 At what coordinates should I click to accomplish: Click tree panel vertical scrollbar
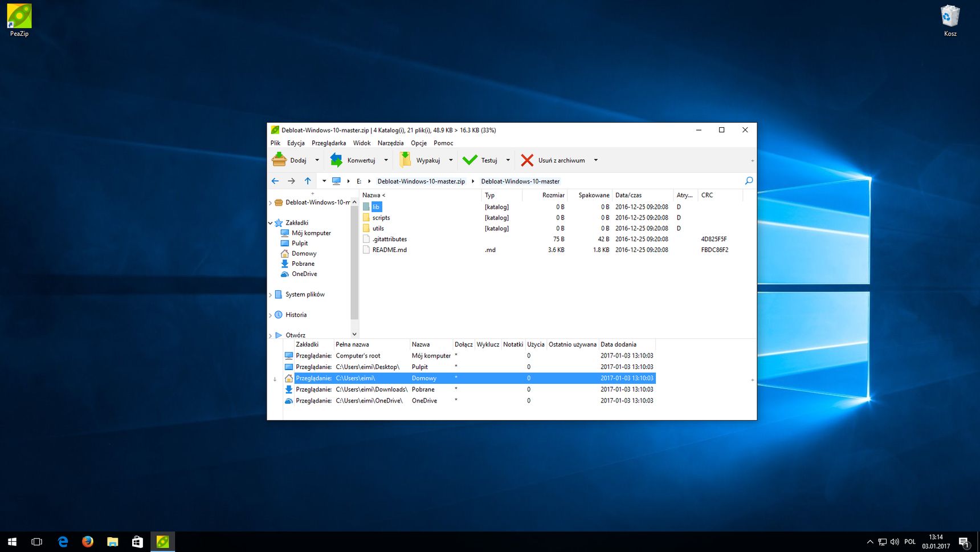354,262
